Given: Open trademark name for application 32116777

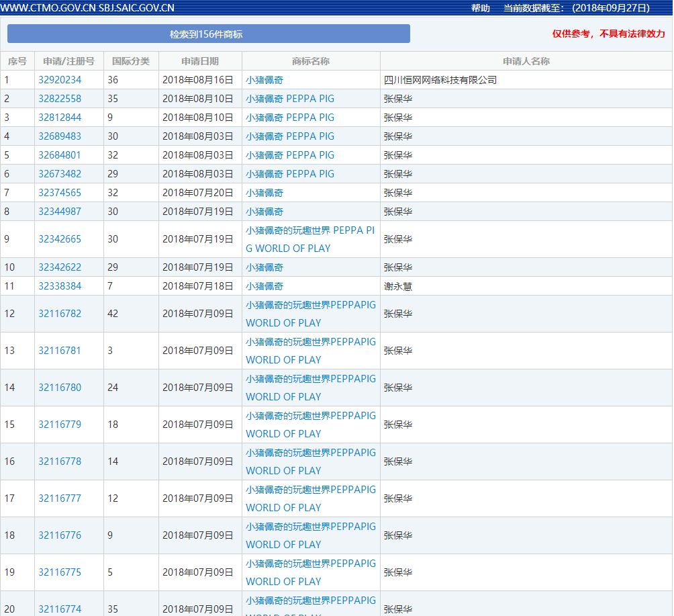Looking at the screenshot, I should pyautogui.click(x=310, y=498).
